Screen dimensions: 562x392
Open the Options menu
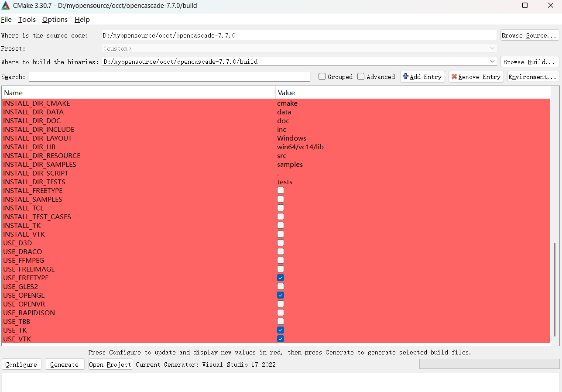pos(55,19)
